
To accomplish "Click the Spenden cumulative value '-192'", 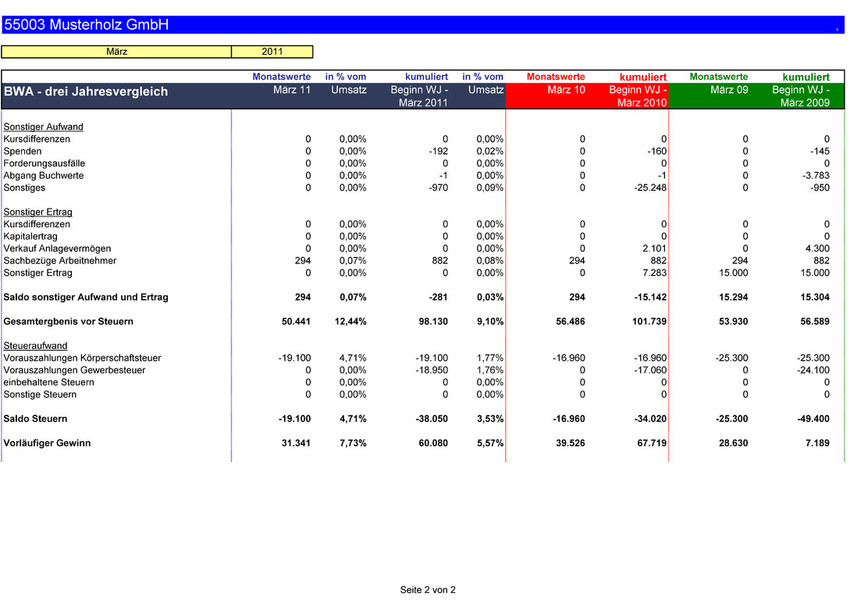I will (438, 151).
